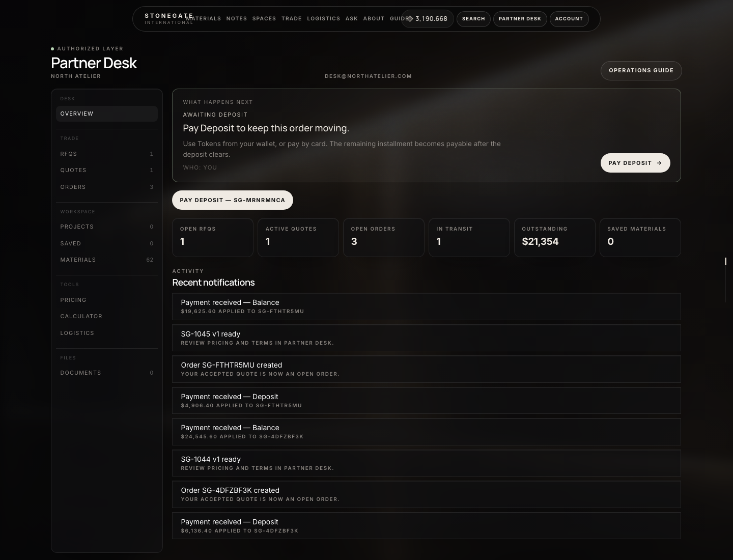Open Materials in the sidebar workspace
This screenshot has width=733, height=560.
point(107,260)
